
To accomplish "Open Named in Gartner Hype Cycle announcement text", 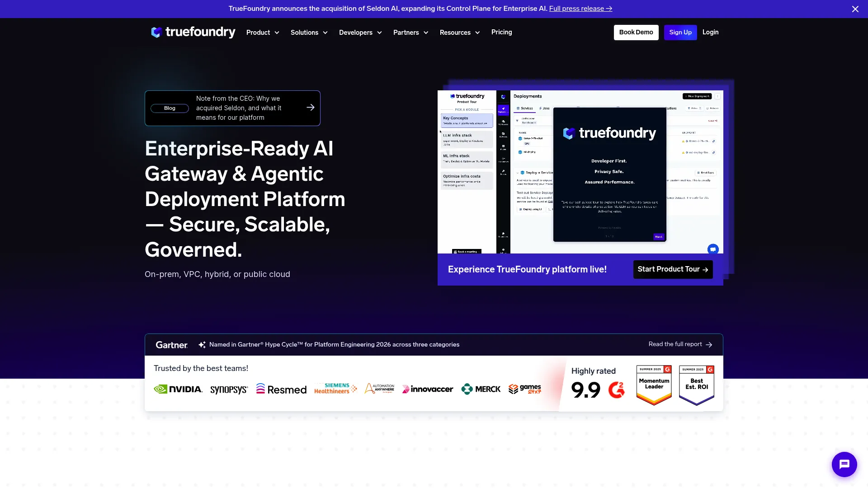I will click(334, 345).
